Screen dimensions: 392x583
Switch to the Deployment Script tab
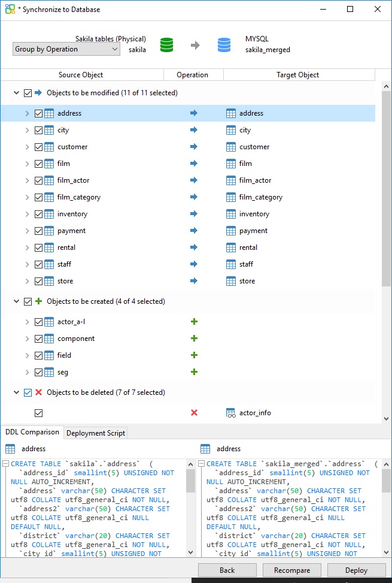click(95, 433)
